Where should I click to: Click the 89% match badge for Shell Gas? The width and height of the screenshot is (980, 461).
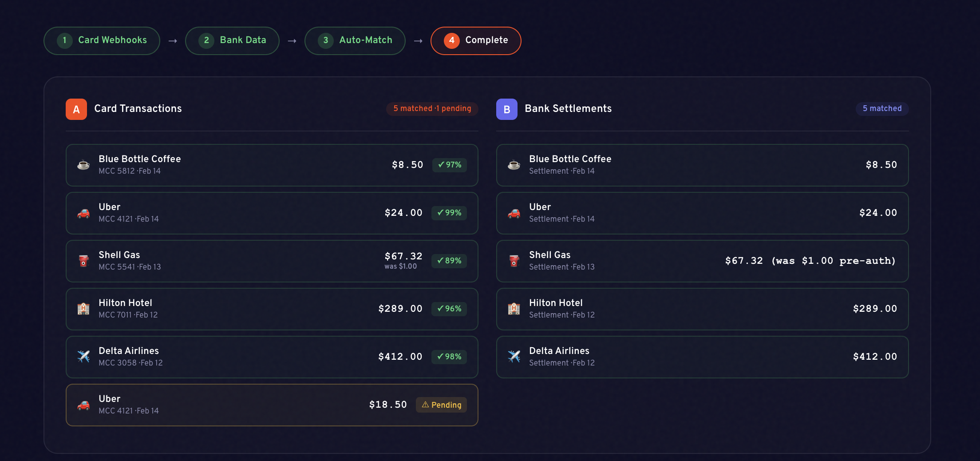pyautogui.click(x=449, y=261)
